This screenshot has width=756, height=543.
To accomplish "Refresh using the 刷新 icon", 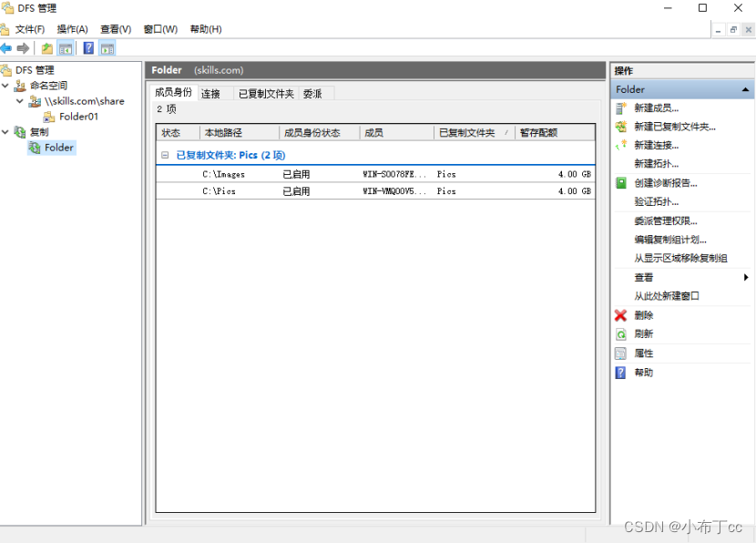I will pyautogui.click(x=620, y=332).
